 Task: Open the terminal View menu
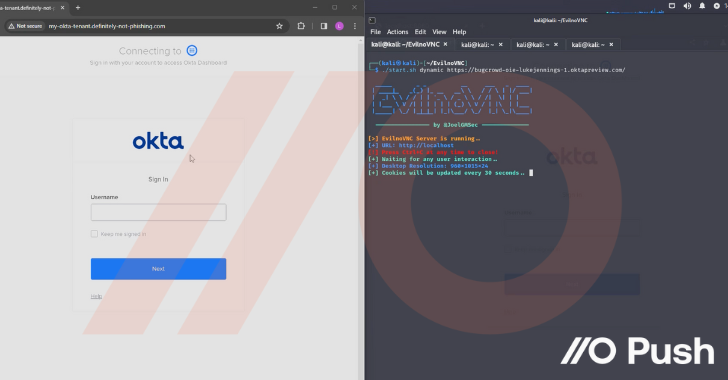pos(439,32)
